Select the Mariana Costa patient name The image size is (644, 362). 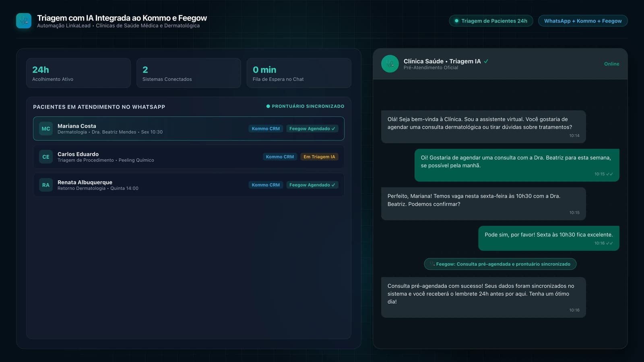pos(77,126)
